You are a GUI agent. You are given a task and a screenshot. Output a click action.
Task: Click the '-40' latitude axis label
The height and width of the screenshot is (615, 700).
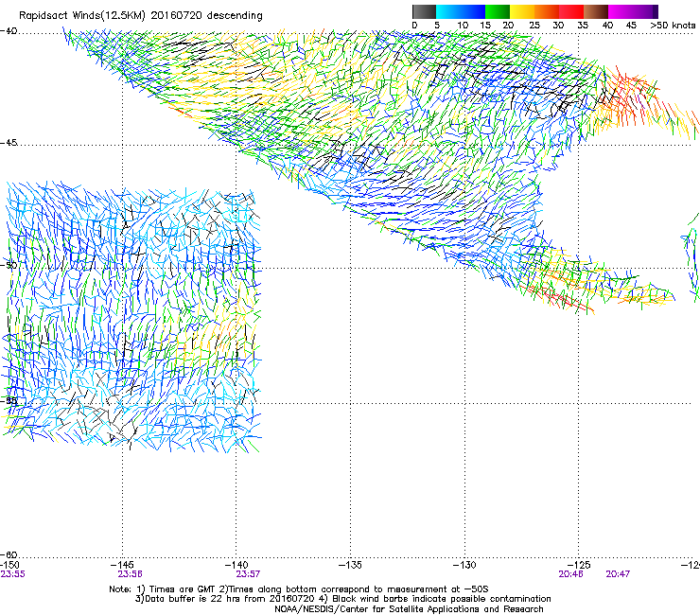9,31
